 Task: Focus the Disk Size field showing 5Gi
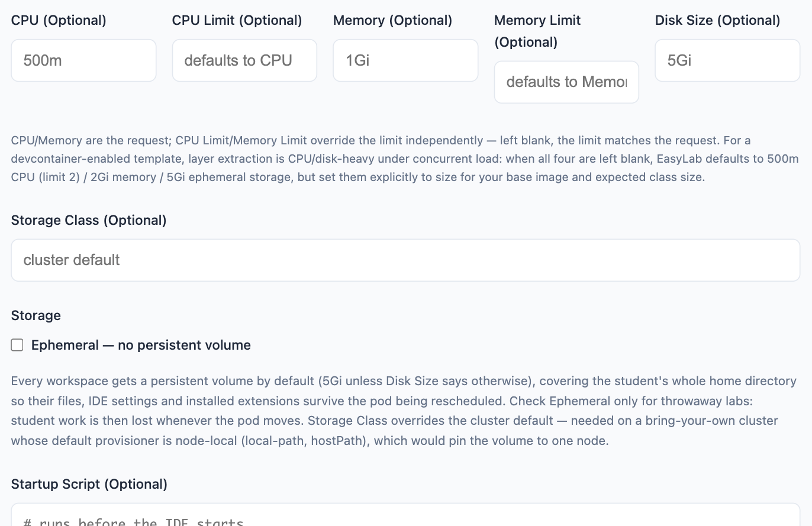[x=727, y=60]
